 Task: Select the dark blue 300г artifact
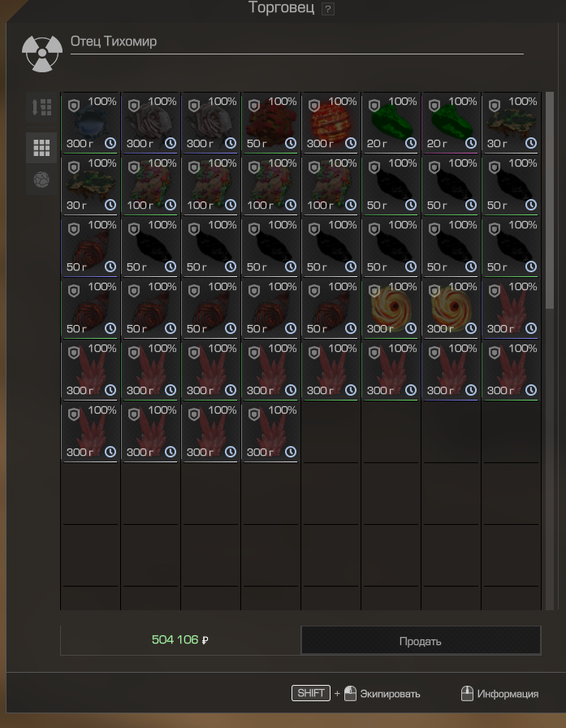pyautogui.click(x=90, y=123)
